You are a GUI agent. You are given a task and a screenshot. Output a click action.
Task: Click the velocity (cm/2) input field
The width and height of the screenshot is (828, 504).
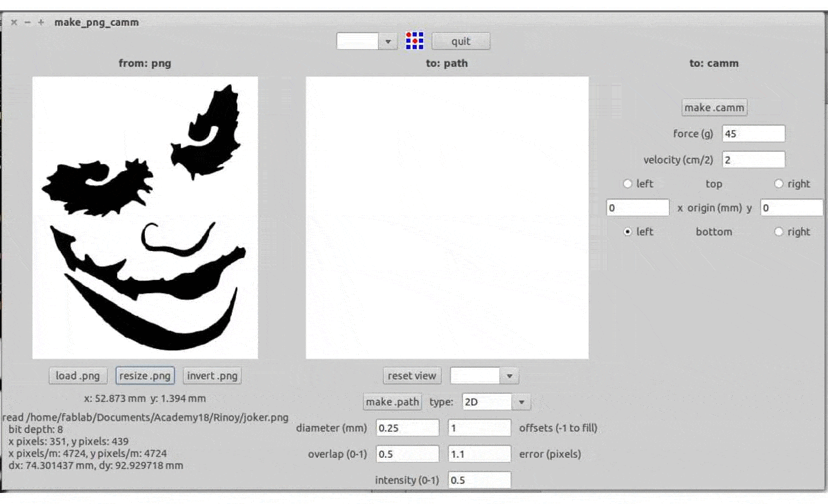pyautogui.click(x=753, y=159)
